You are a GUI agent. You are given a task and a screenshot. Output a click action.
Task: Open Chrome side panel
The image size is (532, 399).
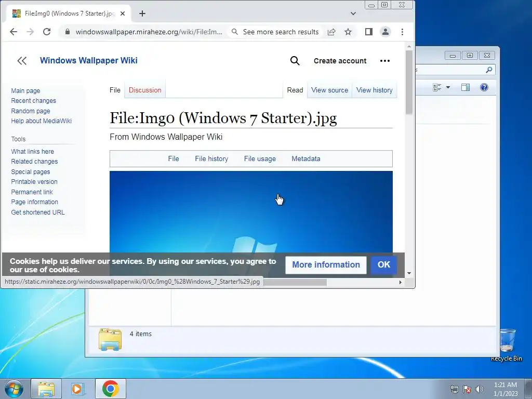[369, 32]
